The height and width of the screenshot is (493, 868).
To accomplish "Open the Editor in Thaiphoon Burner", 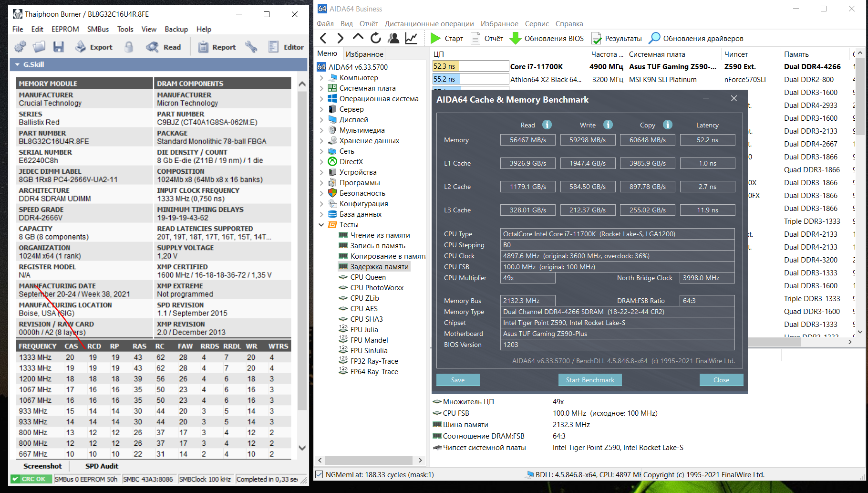I will click(x=286, y=47).
